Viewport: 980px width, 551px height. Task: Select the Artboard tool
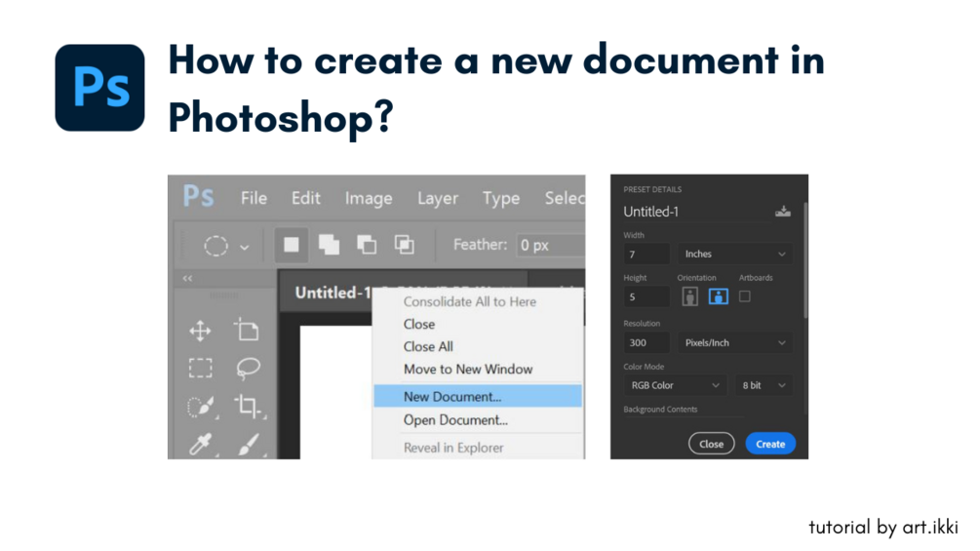pyautogui.click(x=247, y=330)
